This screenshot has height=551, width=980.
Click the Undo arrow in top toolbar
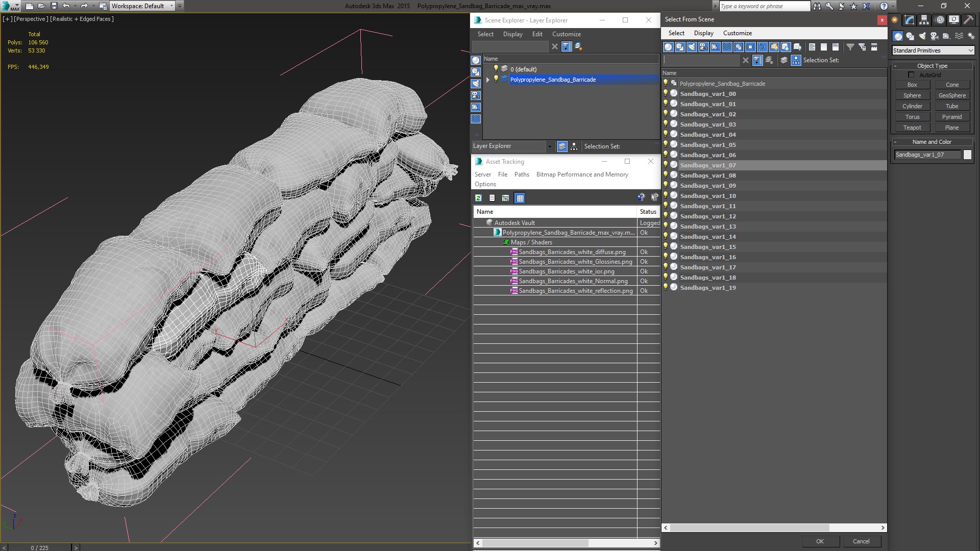pos(66,6)
